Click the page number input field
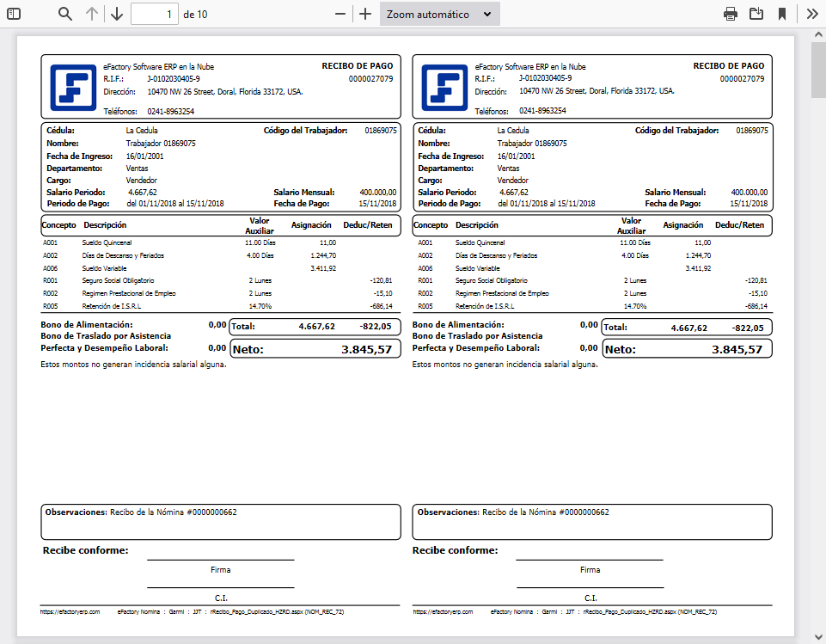 tap(154, 13)
